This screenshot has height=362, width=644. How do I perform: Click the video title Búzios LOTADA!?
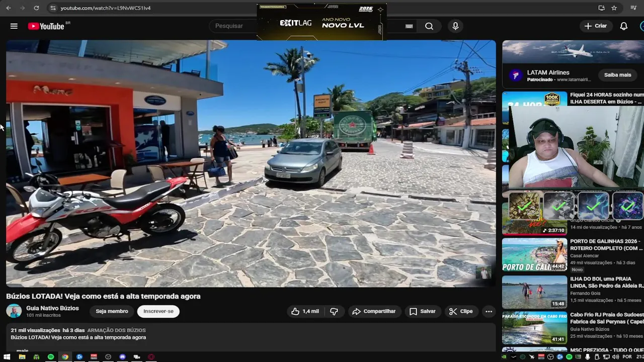[x=103, y=296]
